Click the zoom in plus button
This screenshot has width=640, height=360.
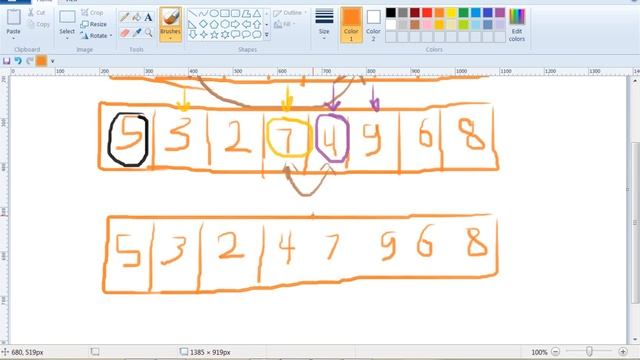(623, 351)
